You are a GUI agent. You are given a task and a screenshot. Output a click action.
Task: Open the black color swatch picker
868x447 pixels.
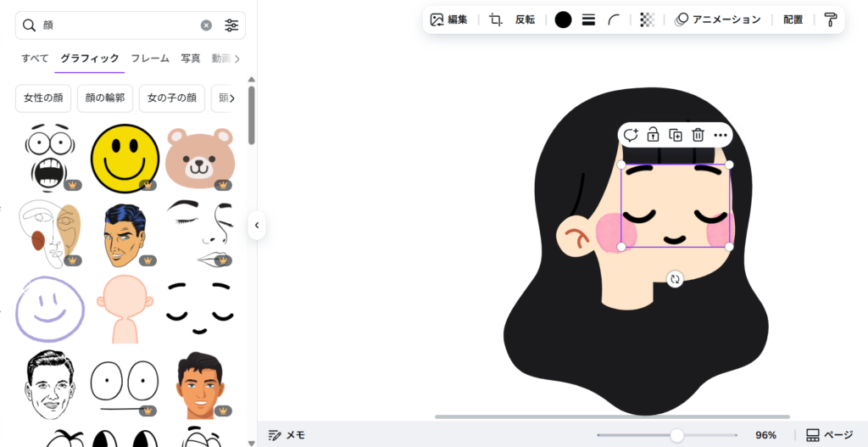pyautogui.click(x=563, y=20)
